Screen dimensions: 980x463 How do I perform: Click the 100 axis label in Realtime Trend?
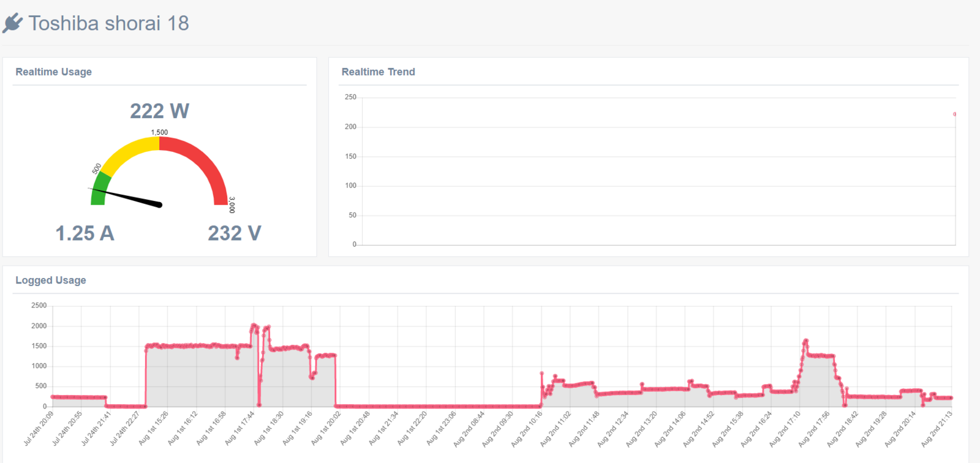coord(350,186)
